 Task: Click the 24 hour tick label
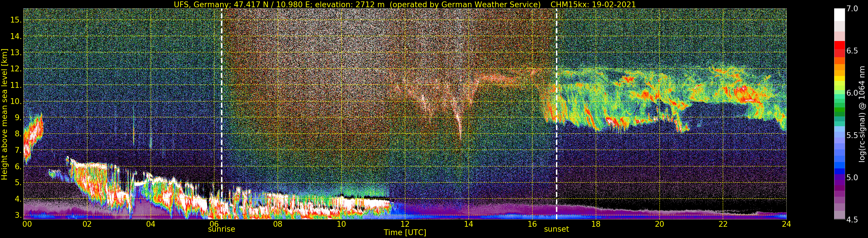click(786, 224)
